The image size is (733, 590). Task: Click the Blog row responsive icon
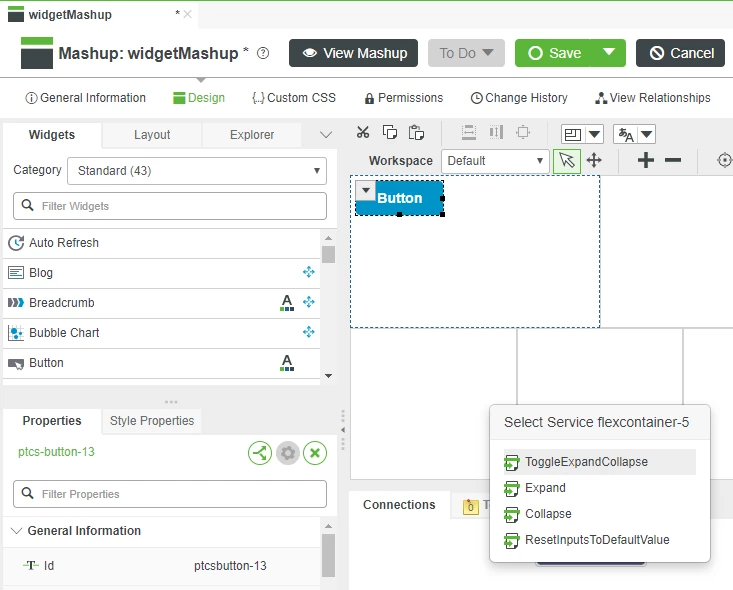tap(309, 272)
